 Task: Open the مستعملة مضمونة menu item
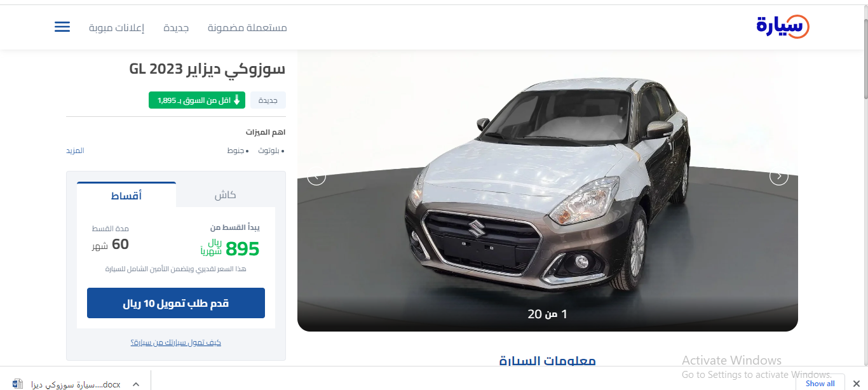(x=247, y=28)
